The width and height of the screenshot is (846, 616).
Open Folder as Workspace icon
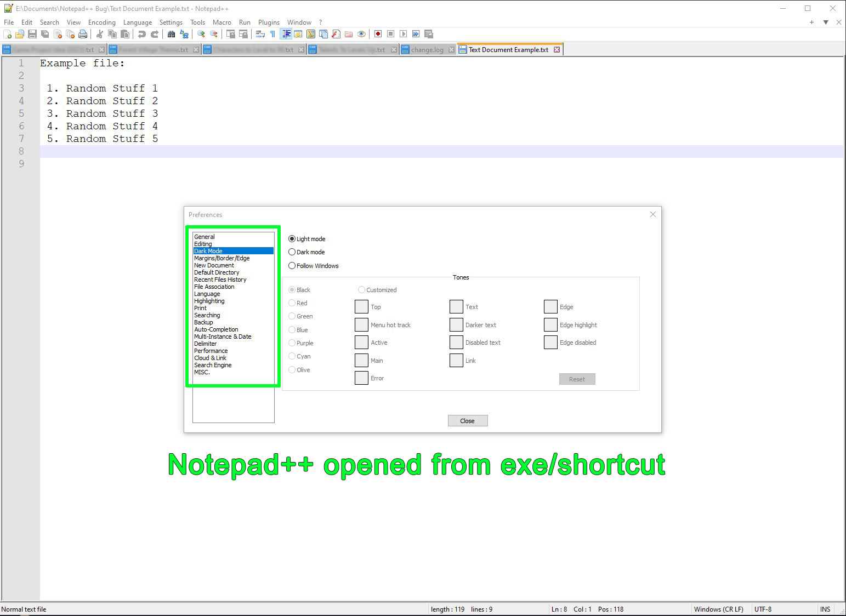pos(349,34)
